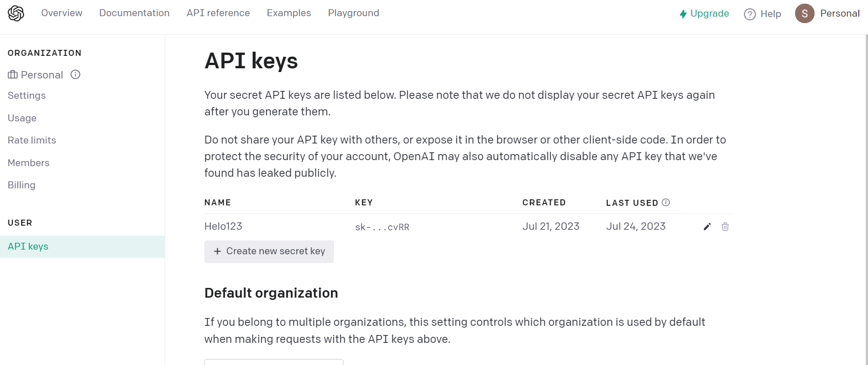Click the info icon next to Personal organization
The height and width of the screenshot is (365, 868).
[76, 74]
